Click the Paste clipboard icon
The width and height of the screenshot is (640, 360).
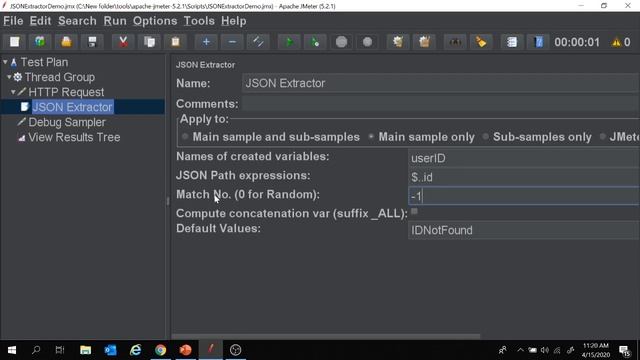(176, 42)
